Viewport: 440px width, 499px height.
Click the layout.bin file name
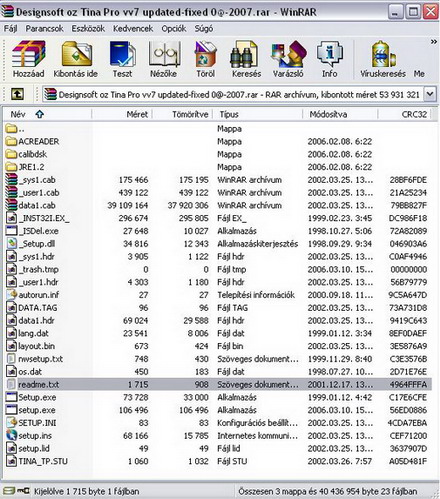[x=36, y=346]
